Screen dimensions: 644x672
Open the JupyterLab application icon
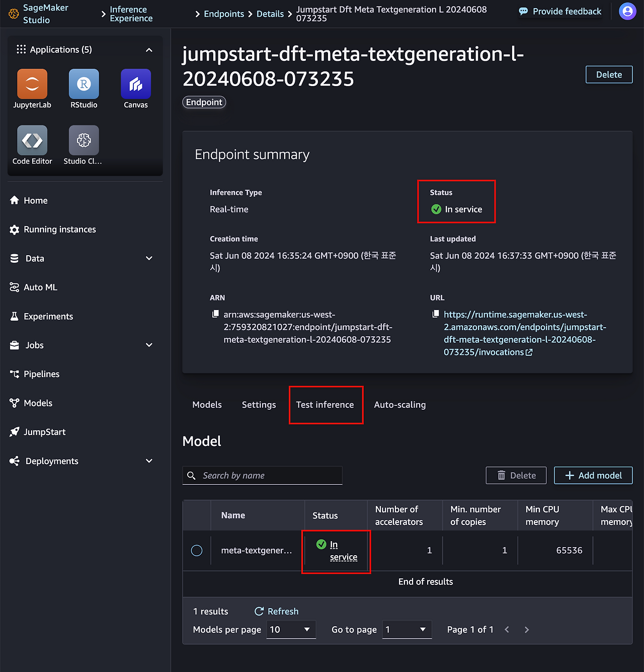tap(32, 84)
